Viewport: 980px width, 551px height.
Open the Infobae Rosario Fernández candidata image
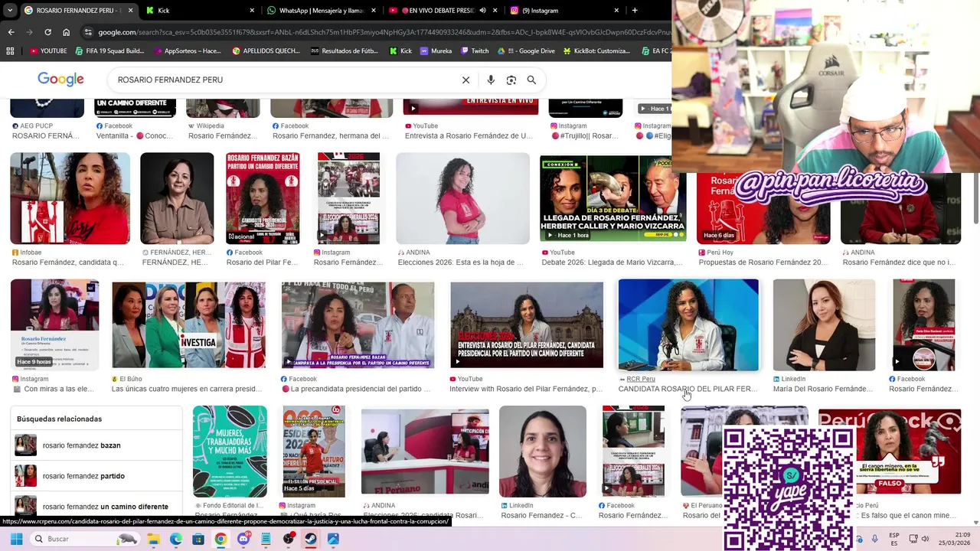(x=70, y=198)
